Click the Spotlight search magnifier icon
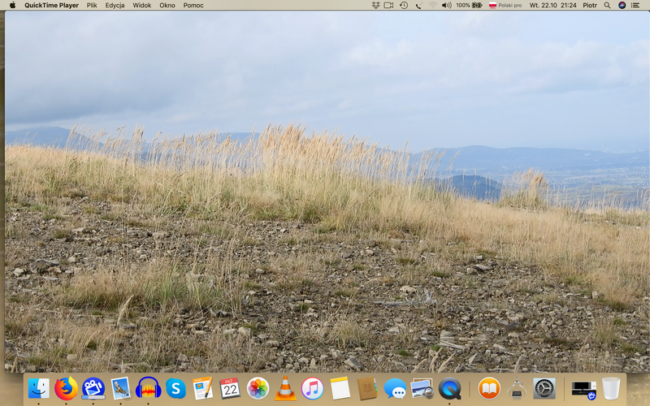650x406 pixels. click(x=607, y=5)
